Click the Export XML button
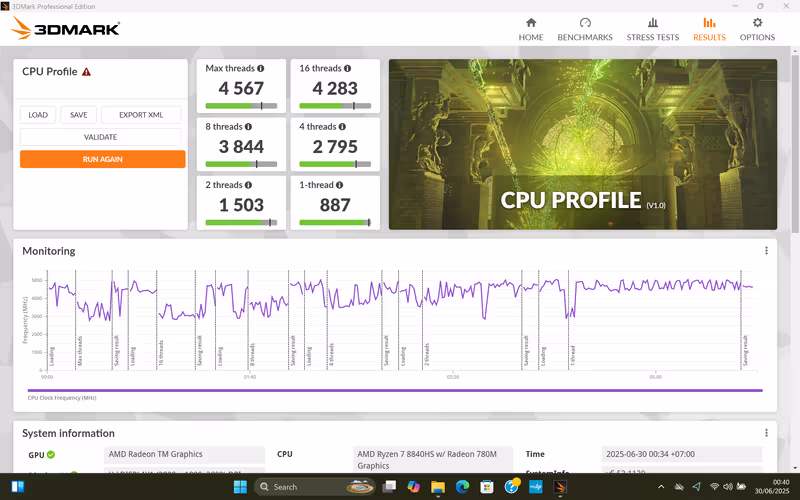 [x=141, y=115]
